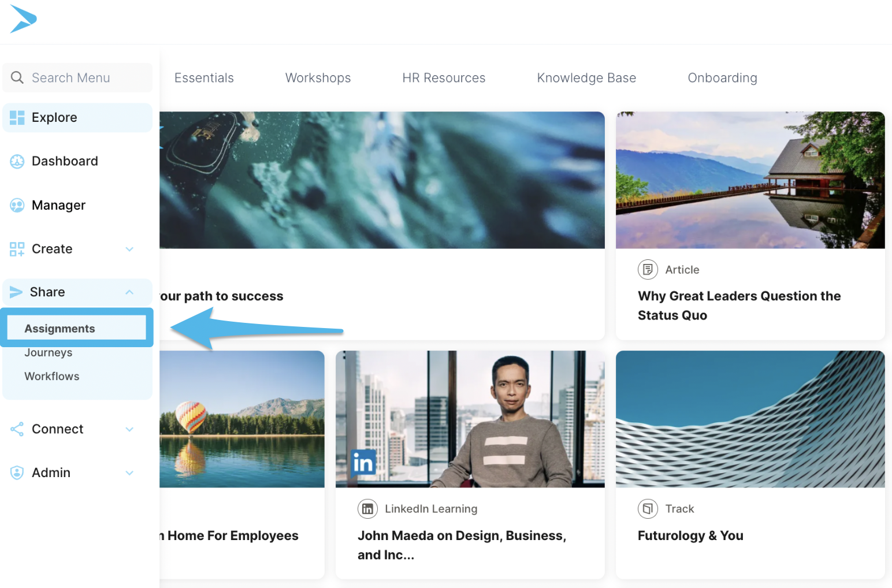
Task: Open the Futurology & You thumbnail
Action: point(750,419)
